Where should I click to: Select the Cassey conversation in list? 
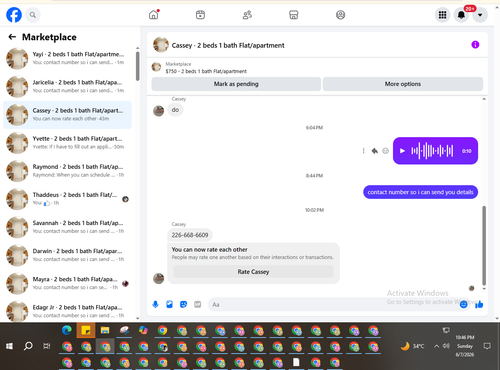tap(67, 115)
